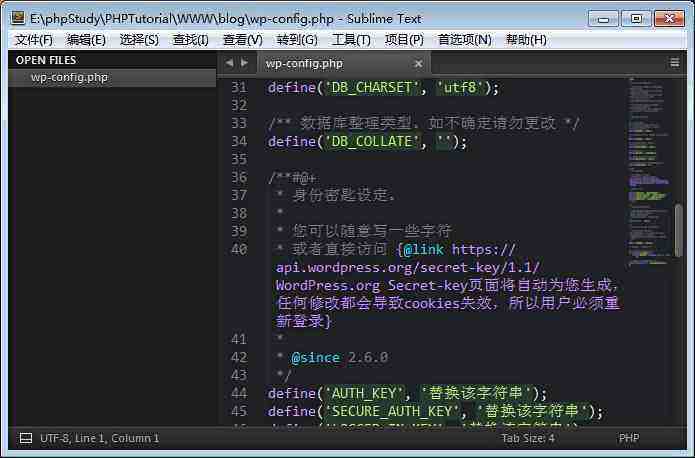695x458 pixels.
Task: Maximize the Sublime Text window
Action: tap(636, 19)
